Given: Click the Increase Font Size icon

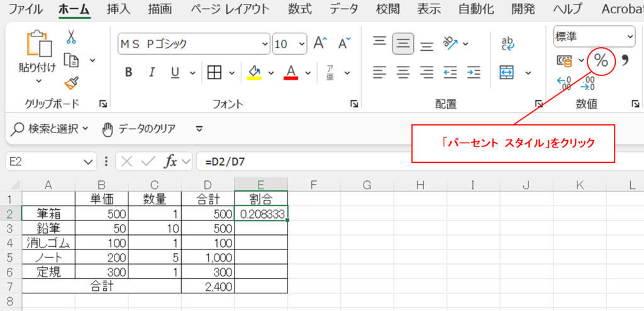Looking at the screenshot, I should 320,43.
